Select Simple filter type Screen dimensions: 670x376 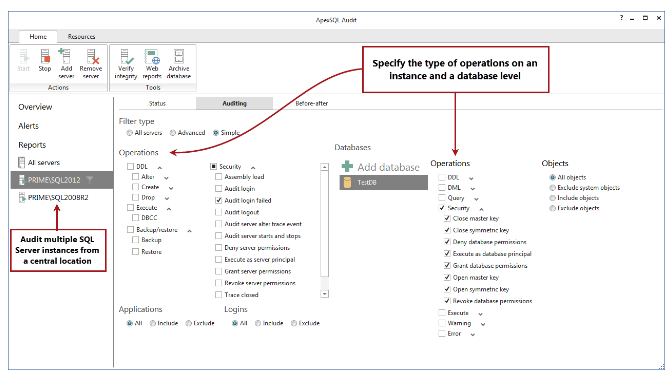point(216,133)
